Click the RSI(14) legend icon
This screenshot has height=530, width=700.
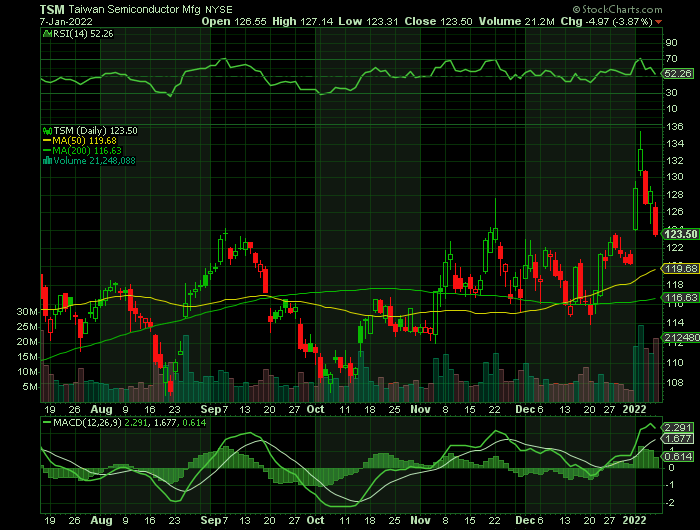point(45,33)
